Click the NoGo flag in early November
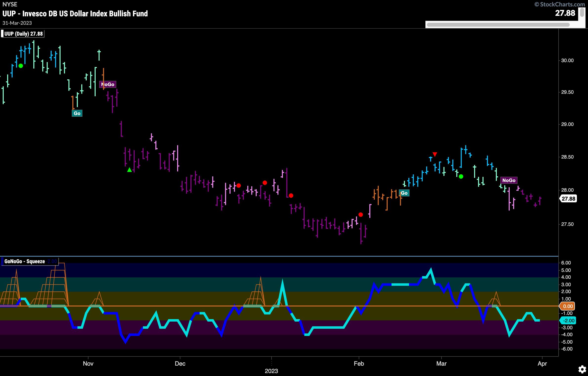This screenshot has height=376, width=588. tap(108, 84)
